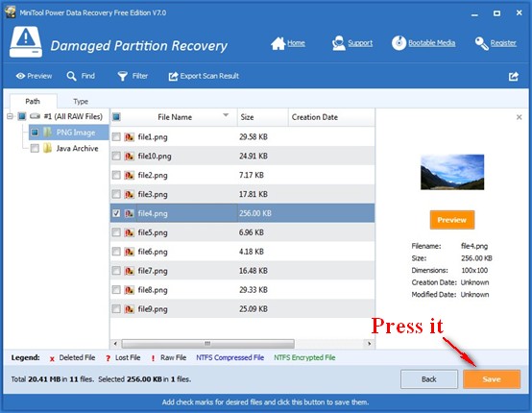
Task: Click the drive icon beside #1 All RAW Files
Action: (35, 116)
